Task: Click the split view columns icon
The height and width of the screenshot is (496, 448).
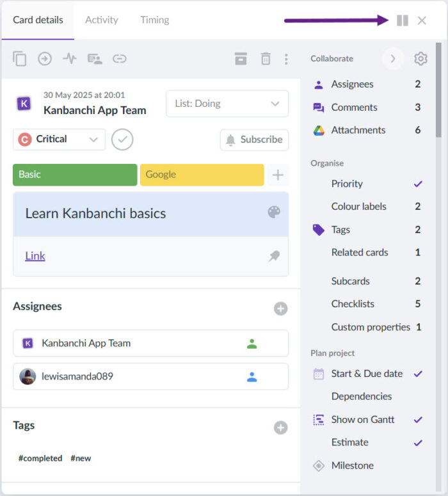Action: [x=403, y=20]
